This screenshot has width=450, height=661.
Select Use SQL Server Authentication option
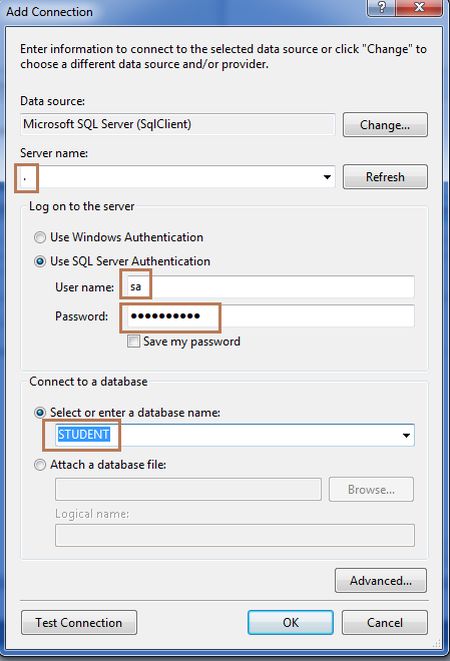[x=40, y=261]
